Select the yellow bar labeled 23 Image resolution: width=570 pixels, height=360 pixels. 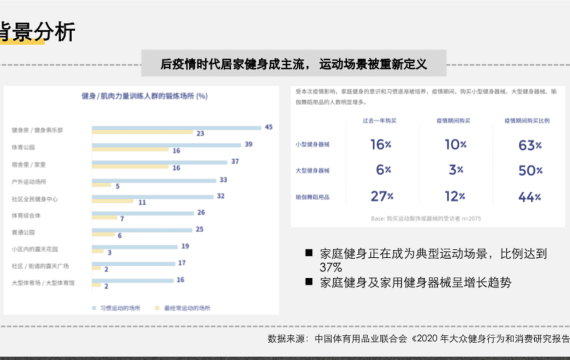click(x=142, y=132)
